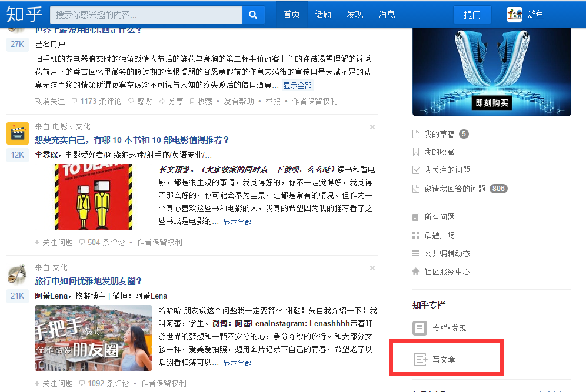586x392 pixels.
Task: Open 公共编辑动态
Action: (441, 253)
